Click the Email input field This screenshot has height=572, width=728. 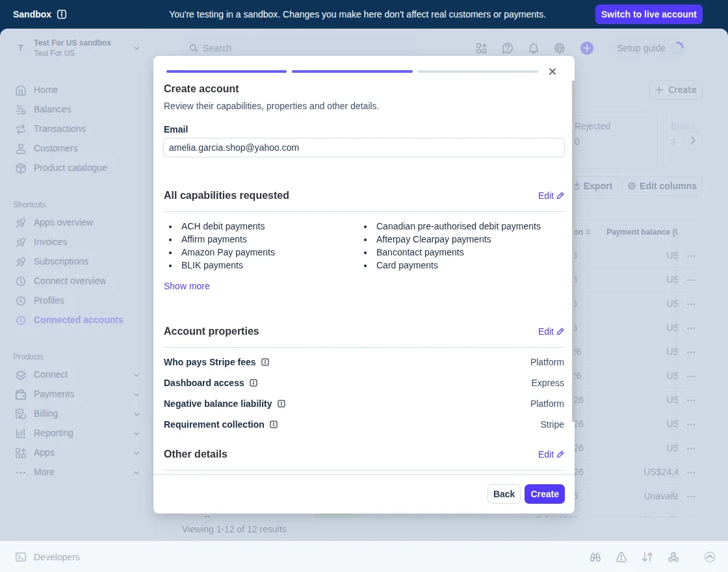(364, 148)
